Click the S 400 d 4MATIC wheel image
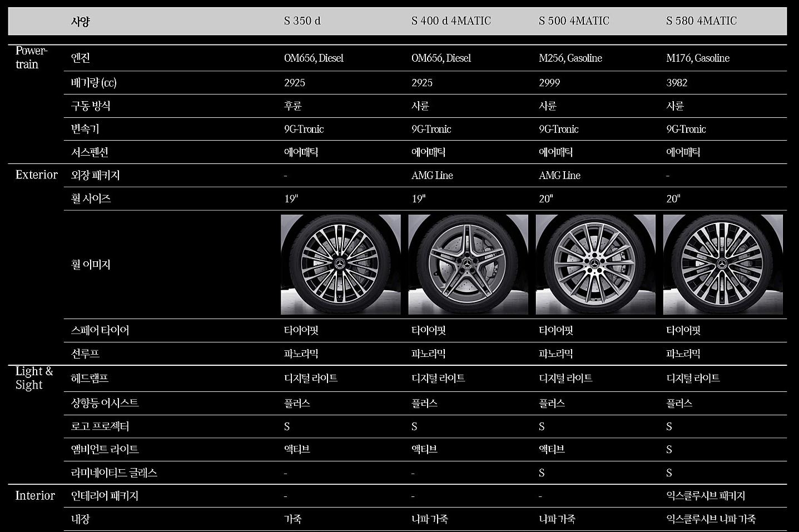Image resolution: width=799 pixels, height=532 pixels. (x=468, y=265)
